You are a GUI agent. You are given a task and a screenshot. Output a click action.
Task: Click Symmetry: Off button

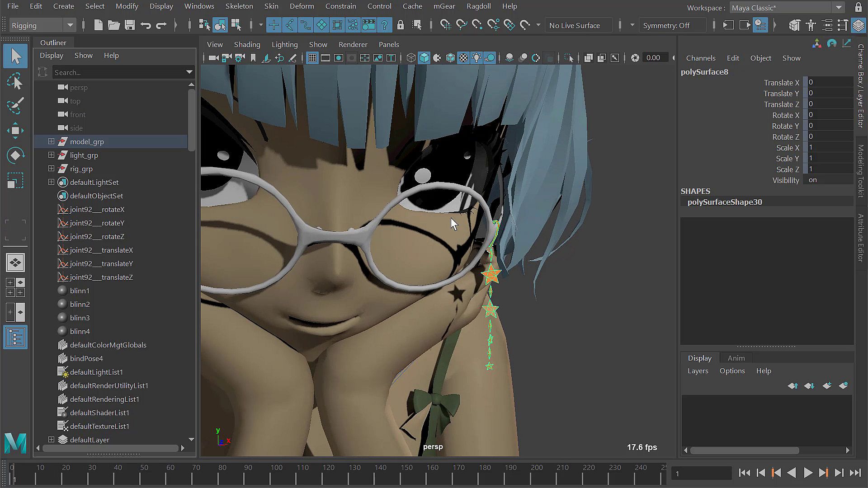666,25
